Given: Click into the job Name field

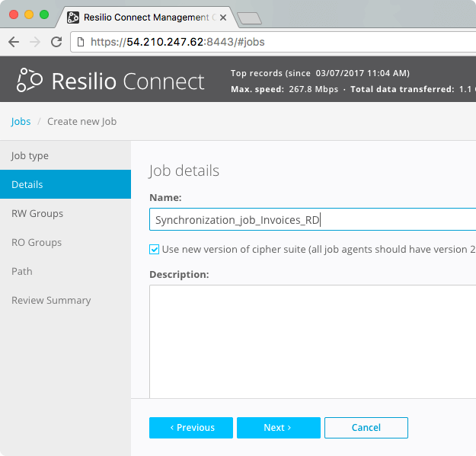Looking at the screenshot, I should (313, 219).
